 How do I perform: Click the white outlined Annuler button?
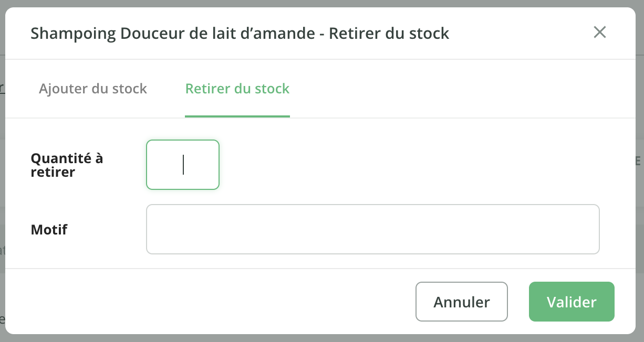(x=461, y=302)
